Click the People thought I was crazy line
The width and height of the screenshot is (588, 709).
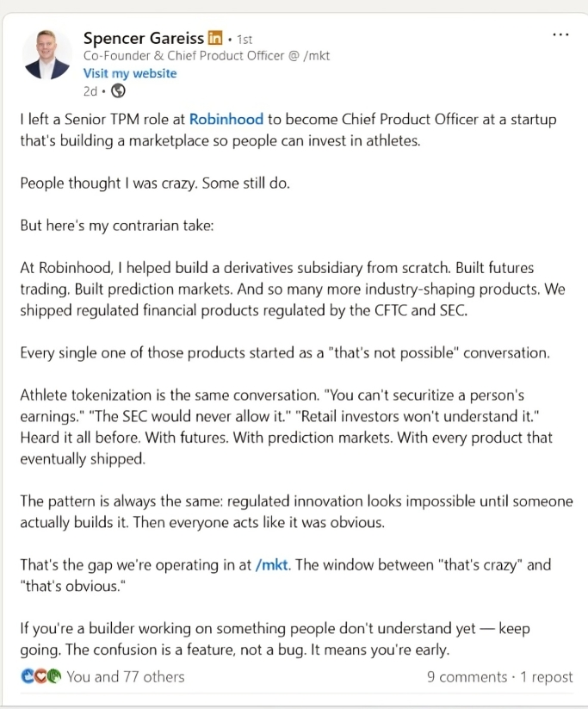(x=153, y=183)
